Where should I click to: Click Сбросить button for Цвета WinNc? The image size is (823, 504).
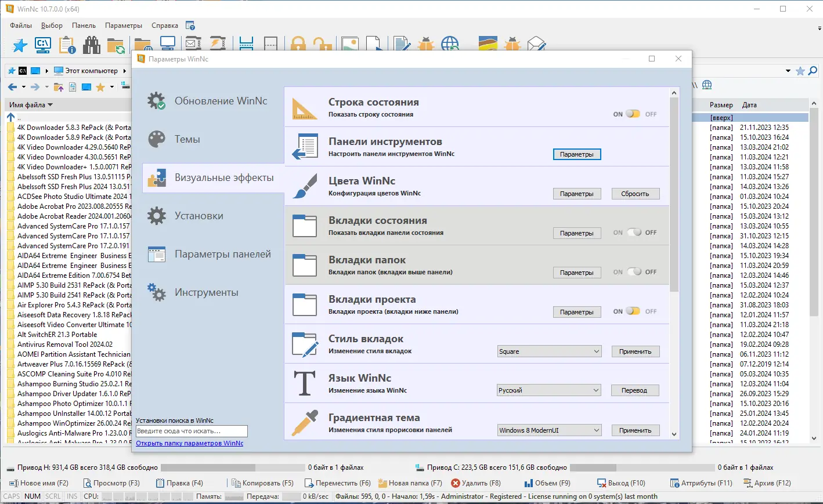click(x=636, y=194)
